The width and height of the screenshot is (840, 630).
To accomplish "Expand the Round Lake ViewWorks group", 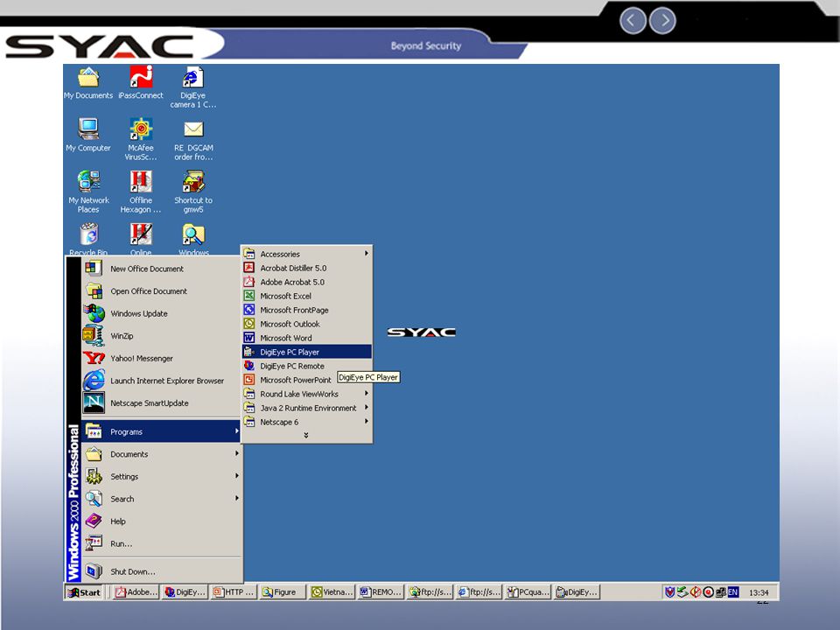I will tap(306, 394).
